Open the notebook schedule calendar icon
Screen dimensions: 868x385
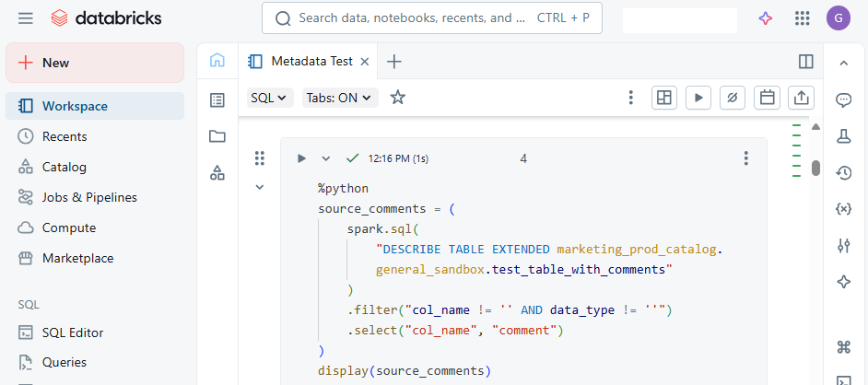point(766,98)
